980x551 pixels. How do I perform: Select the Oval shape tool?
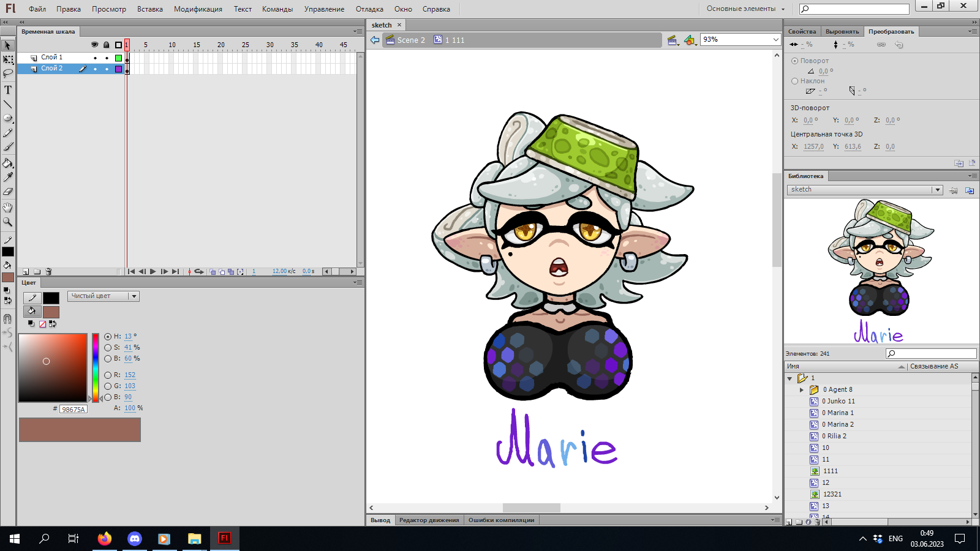(x=8, y=118)
